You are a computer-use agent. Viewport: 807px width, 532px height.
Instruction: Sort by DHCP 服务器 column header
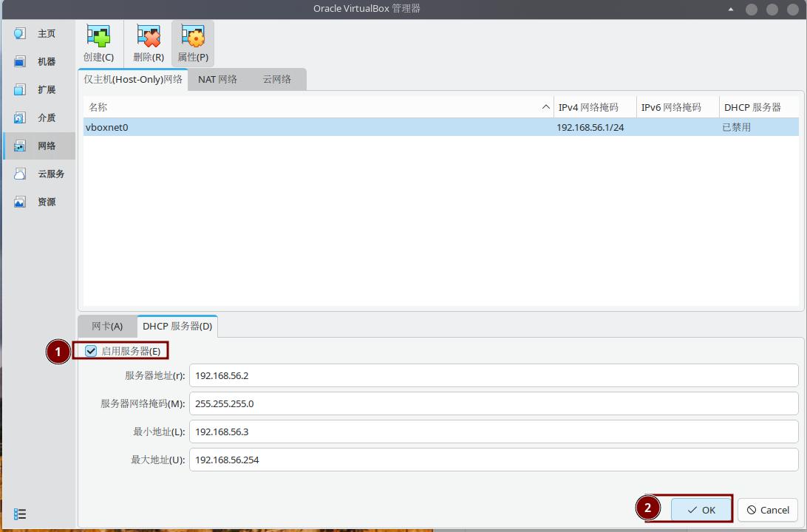point(759,107)
